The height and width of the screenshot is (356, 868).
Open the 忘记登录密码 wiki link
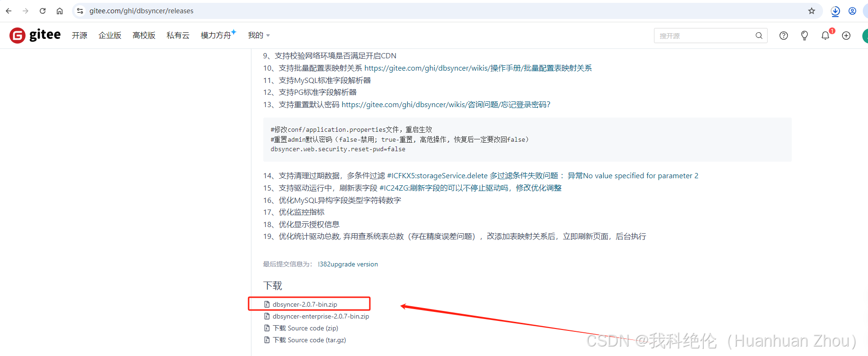446,105
